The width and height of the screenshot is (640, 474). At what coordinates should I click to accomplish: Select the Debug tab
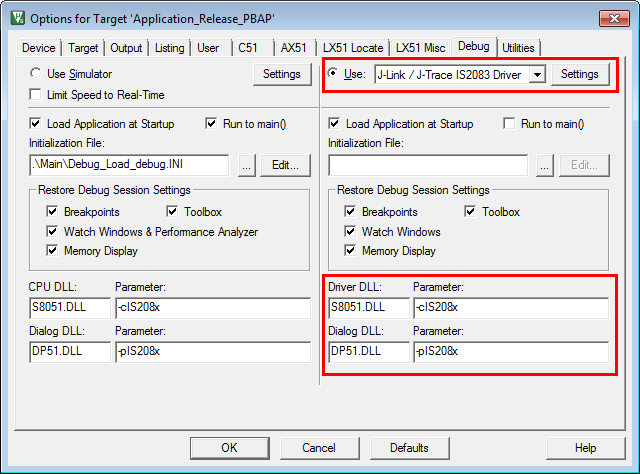click(473, 47)
